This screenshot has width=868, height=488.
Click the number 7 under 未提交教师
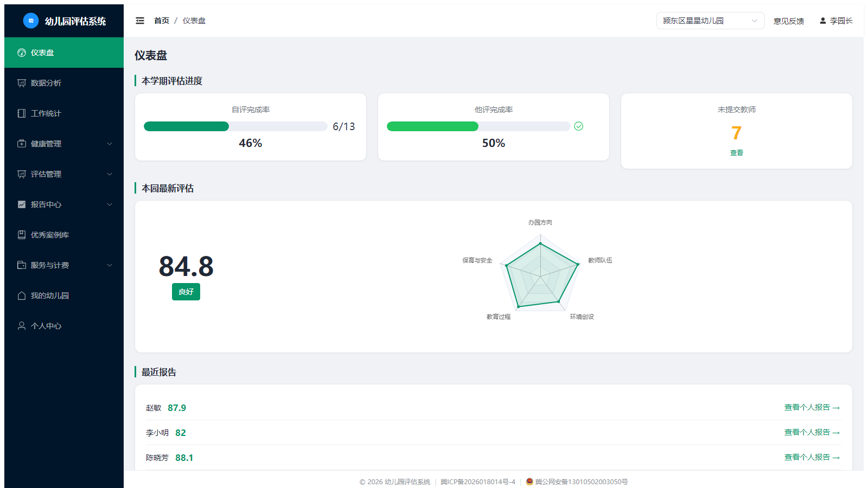(x=736, y=133)
